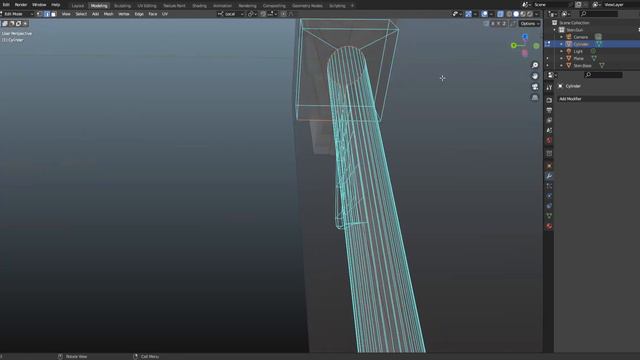Screen dimensions: 640x360
Task: Open the shading options dropdown arrow
Action: (537, 14)
